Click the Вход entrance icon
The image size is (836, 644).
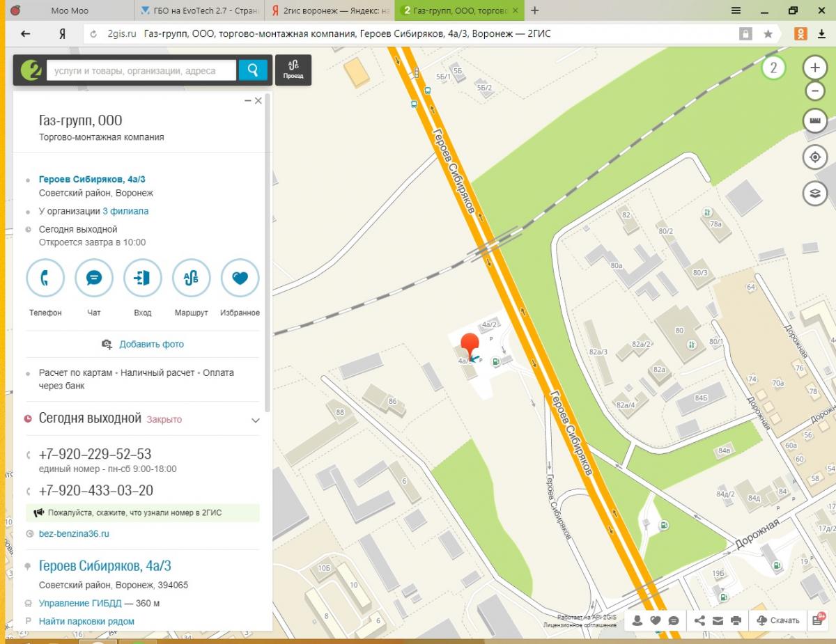pos(143,278)
